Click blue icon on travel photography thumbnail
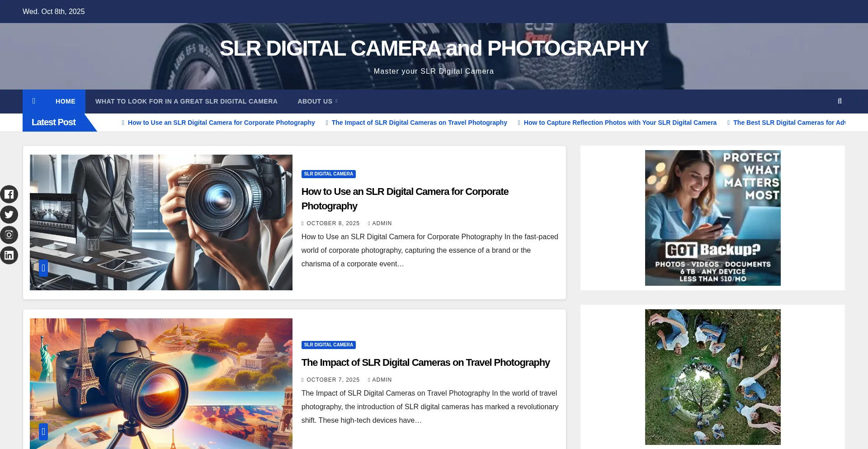This screenshot has width=868, height=449. pos(43,432)
